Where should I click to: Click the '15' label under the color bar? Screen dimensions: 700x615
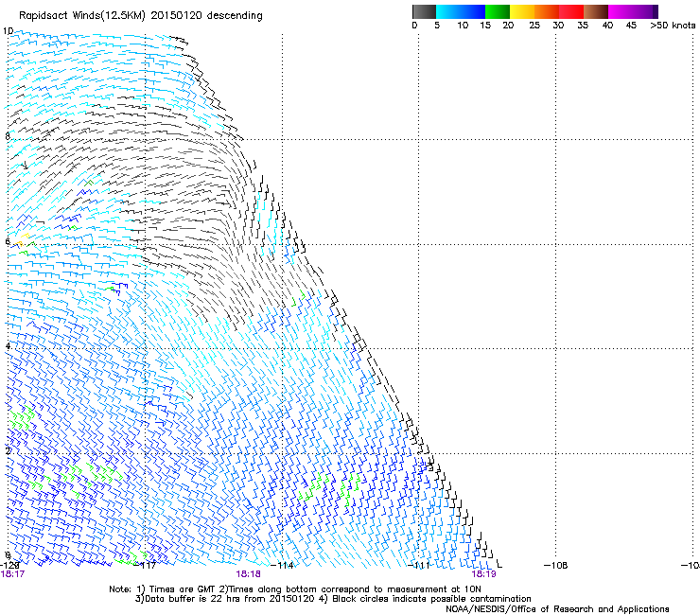485,26
